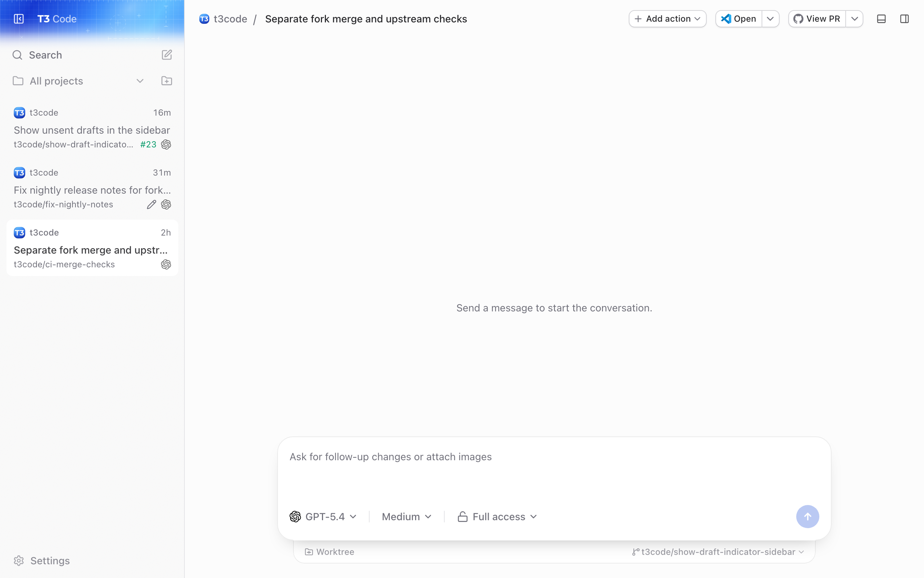Viewport: 924px width, 578px height.
Task: Open the branch selector show-draft-indicator-sidebar
Action: [718, 552]
